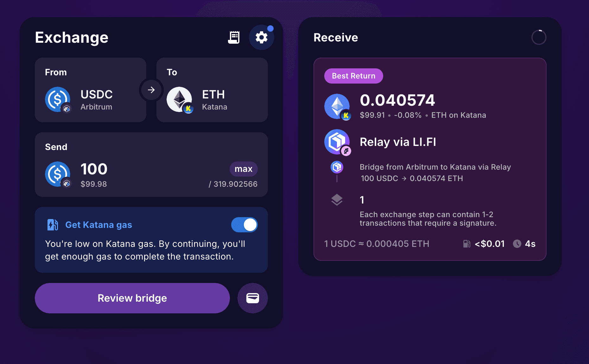Set the max send amount
The height and width of the screenshot is (364, 589).
click(x=244, y=169)
